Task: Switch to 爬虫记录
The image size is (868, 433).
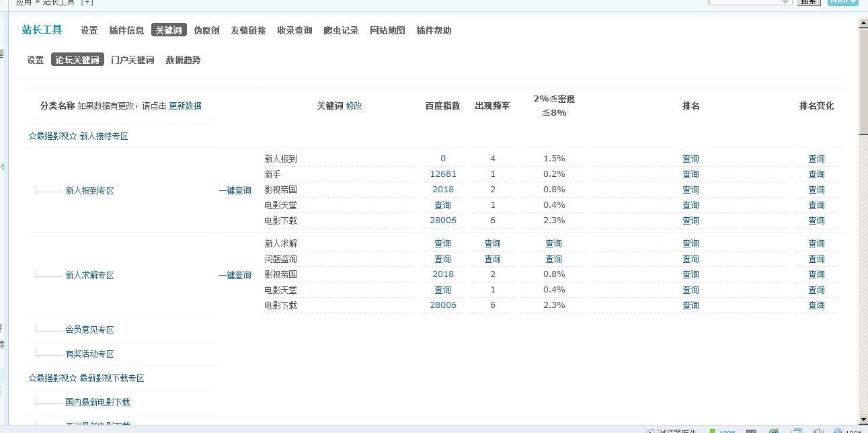Action: 341,30
